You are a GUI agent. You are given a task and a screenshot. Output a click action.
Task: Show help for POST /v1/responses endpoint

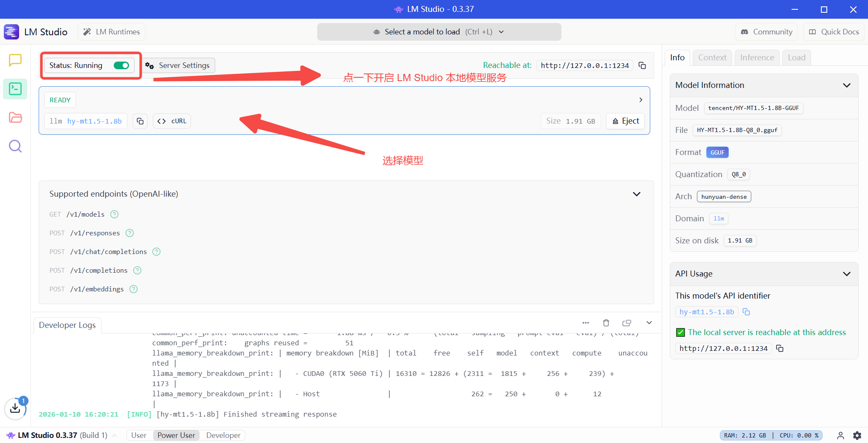[130, 233]
